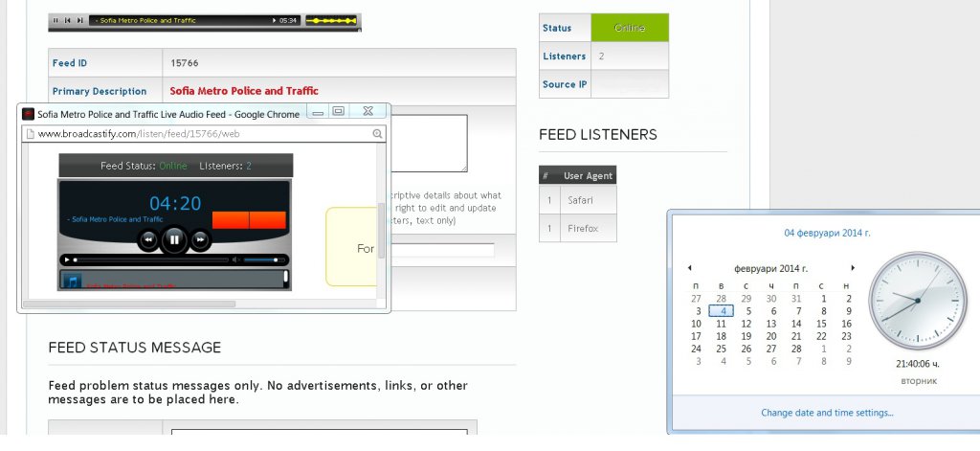Click rewind button in popup player

click(x=148, y=239)
